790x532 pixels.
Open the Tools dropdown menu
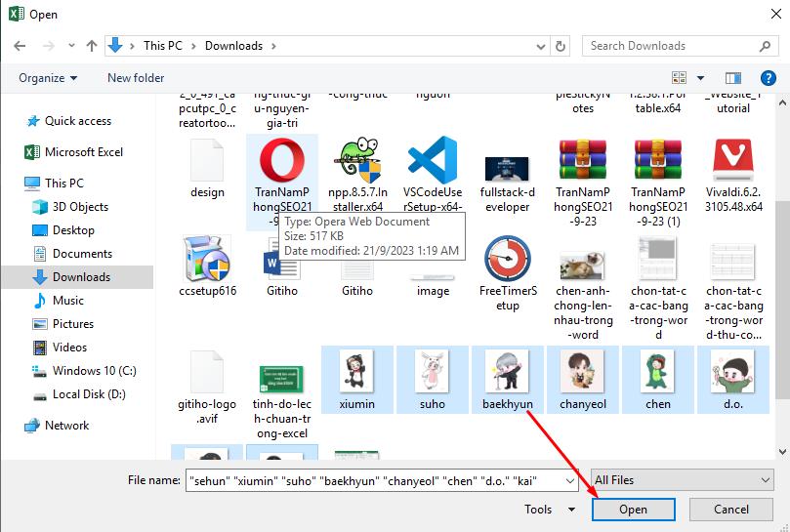point(550,510)
